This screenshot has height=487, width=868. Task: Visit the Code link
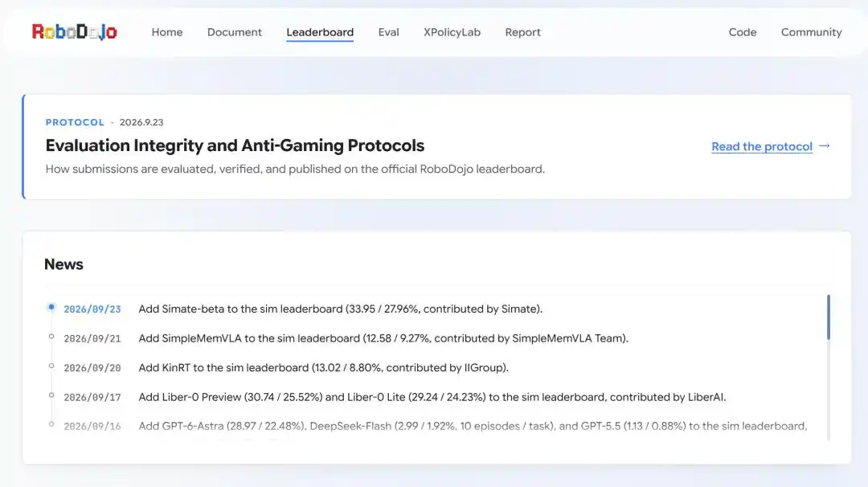[743, 32]
